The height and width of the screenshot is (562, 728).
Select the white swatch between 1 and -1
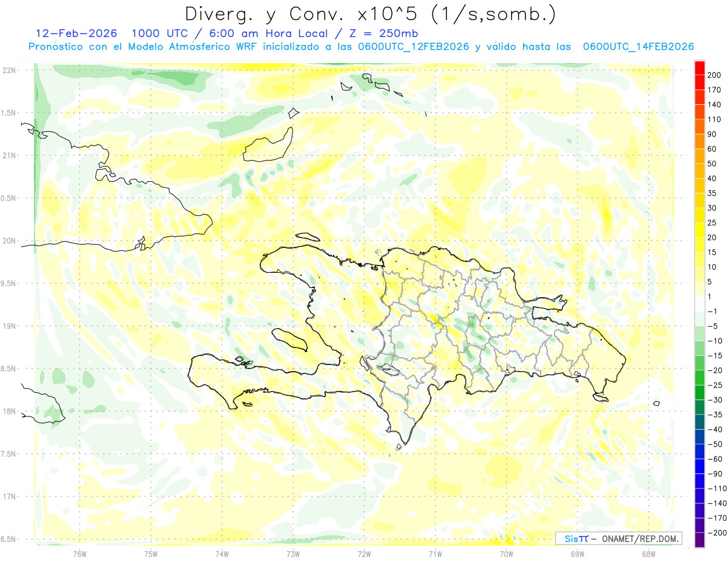tap(700, 304)
